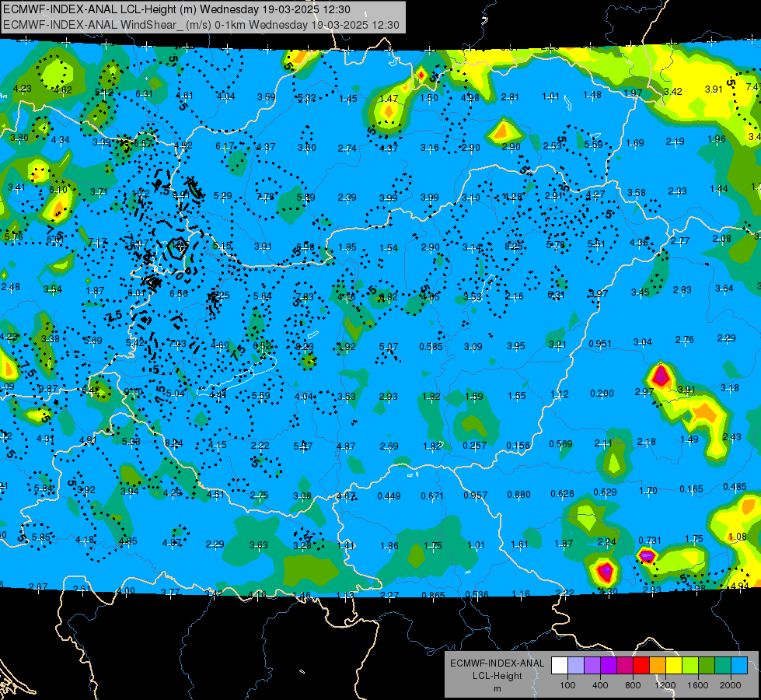Click the 0.865 wind shear value

(433, 595)
